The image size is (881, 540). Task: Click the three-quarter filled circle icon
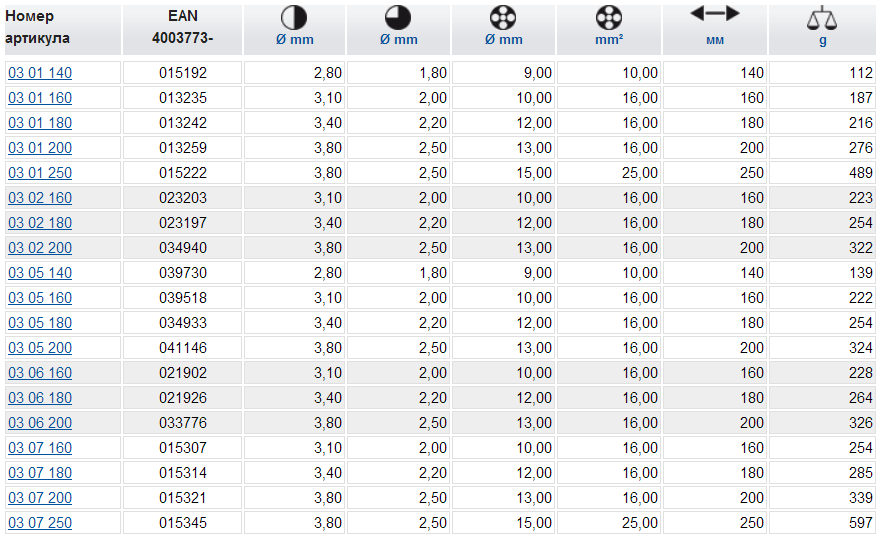pyautogui.click(x=399, y=17)
